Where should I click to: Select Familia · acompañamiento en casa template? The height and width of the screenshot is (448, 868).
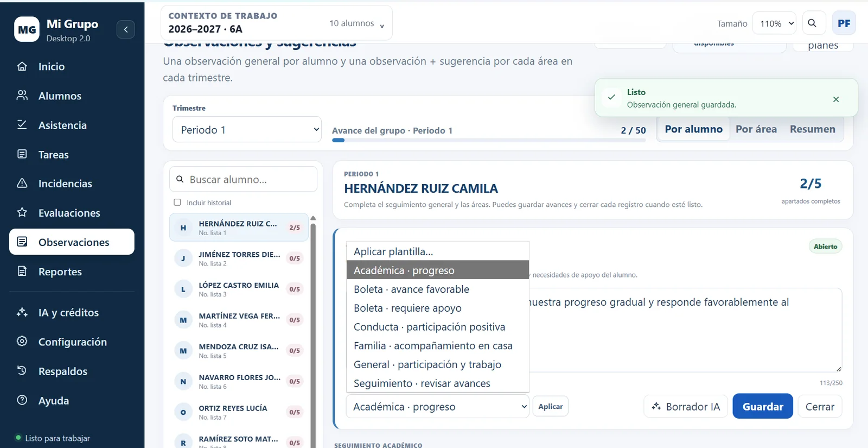438,345
